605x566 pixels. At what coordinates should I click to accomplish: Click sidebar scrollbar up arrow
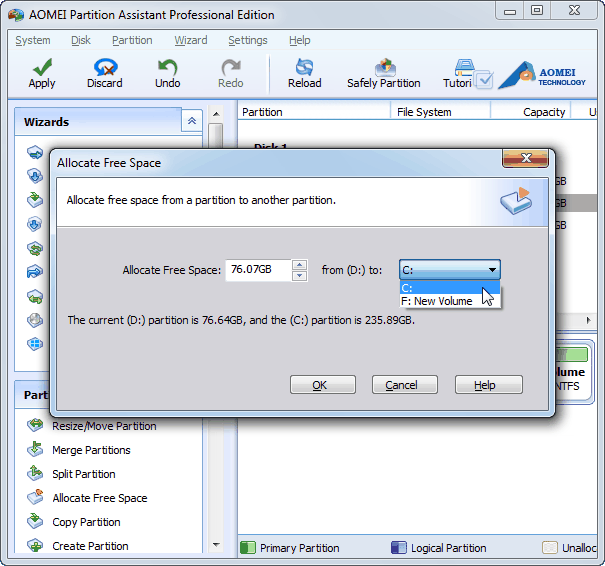tap(216, 114)
